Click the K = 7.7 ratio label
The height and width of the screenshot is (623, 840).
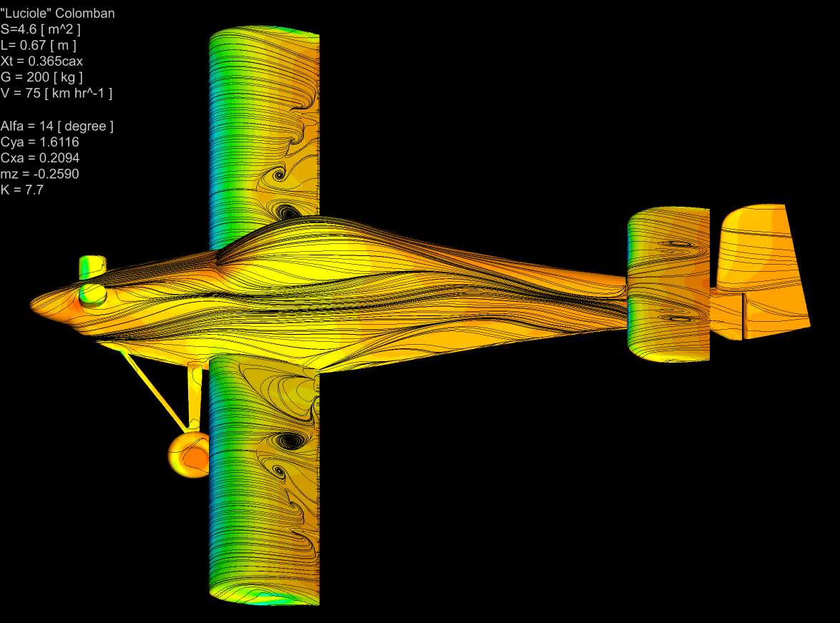pyautogui.click(x=23, y=190)
